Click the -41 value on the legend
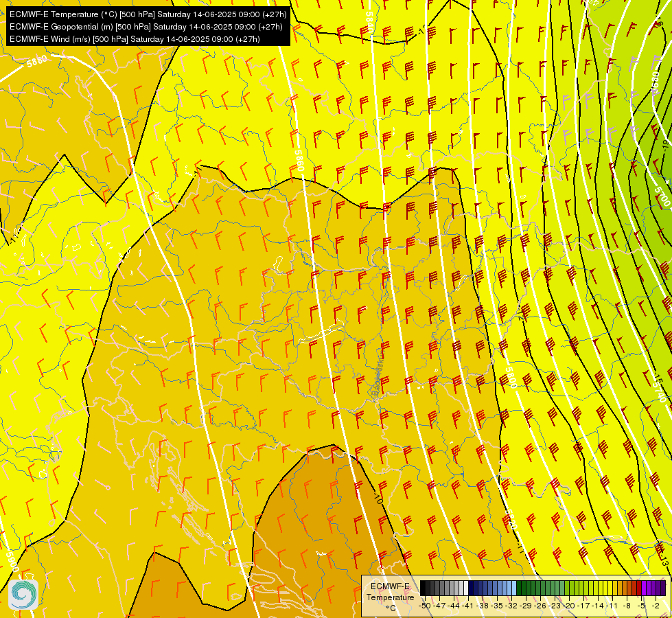The width and height of the screenshot is (672, 618). (x=468, y=606)
